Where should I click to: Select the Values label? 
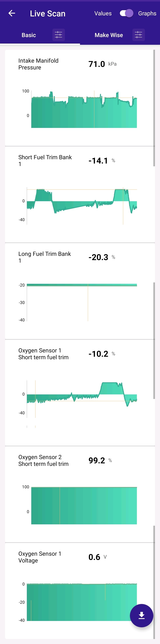103,13
